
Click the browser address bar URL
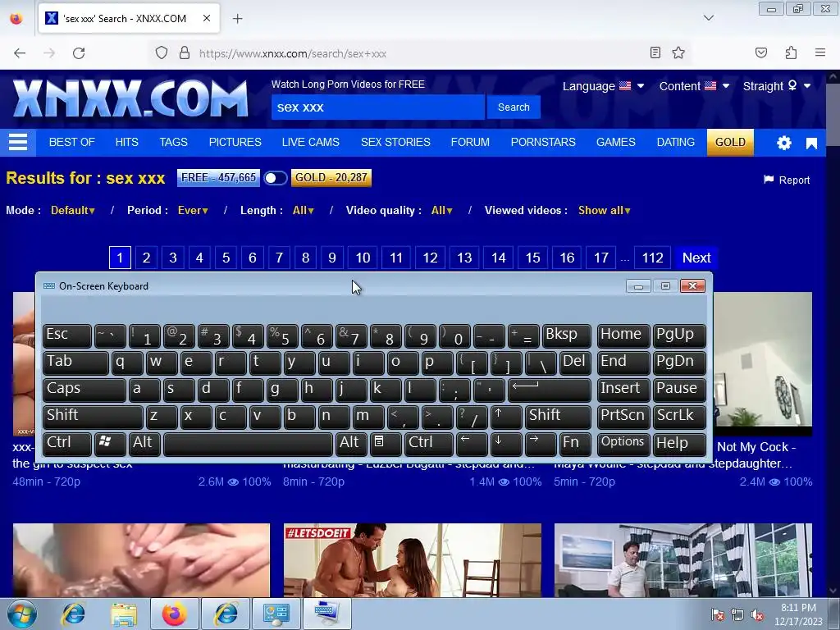coord(293,53)
